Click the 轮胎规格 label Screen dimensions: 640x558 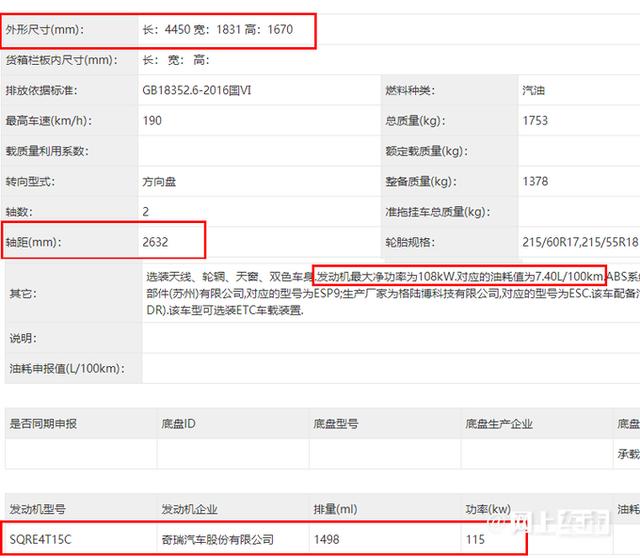pos(410,242)
